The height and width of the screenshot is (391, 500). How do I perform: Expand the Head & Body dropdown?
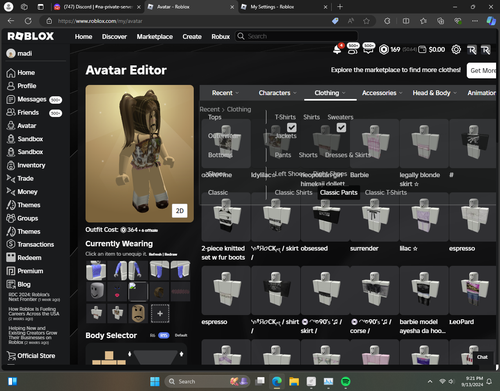435,93
